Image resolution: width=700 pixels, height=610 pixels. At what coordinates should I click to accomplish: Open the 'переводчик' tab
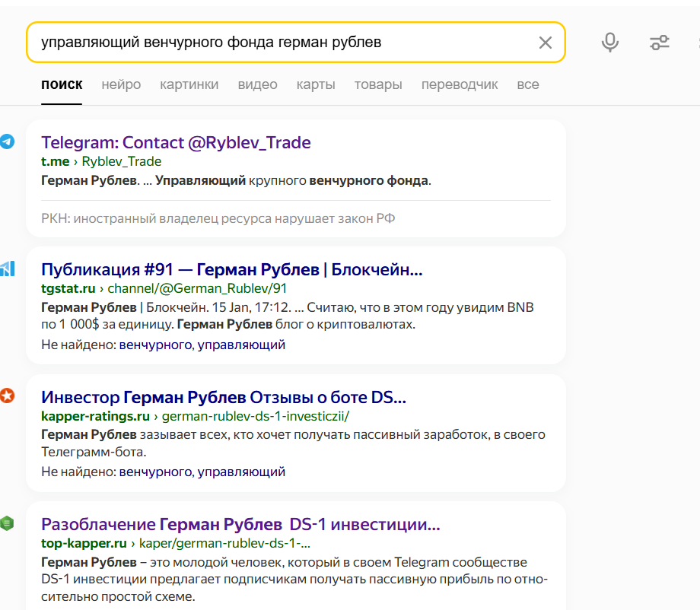coord(460,84)
